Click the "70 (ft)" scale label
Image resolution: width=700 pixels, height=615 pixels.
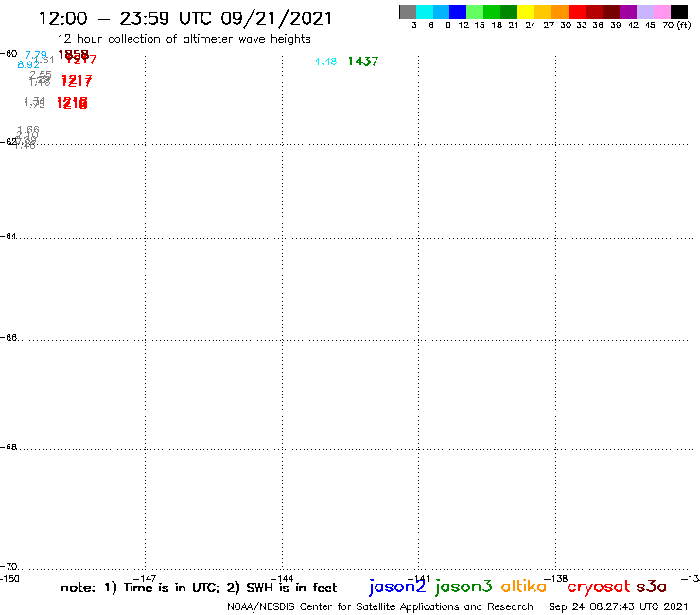[x=676, y=26]
